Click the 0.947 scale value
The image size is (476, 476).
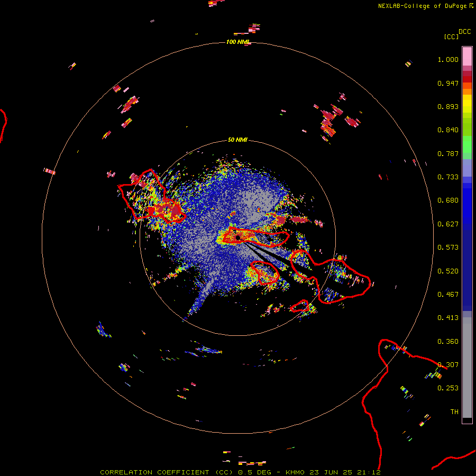(x=448, y=83)
